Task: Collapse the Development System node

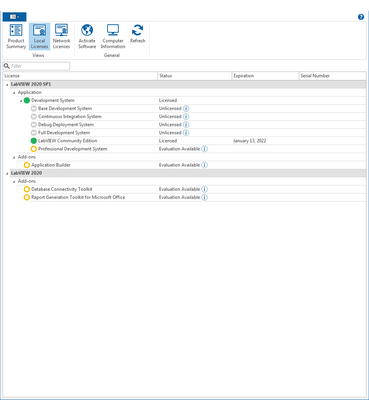Action: pos(21,101)
